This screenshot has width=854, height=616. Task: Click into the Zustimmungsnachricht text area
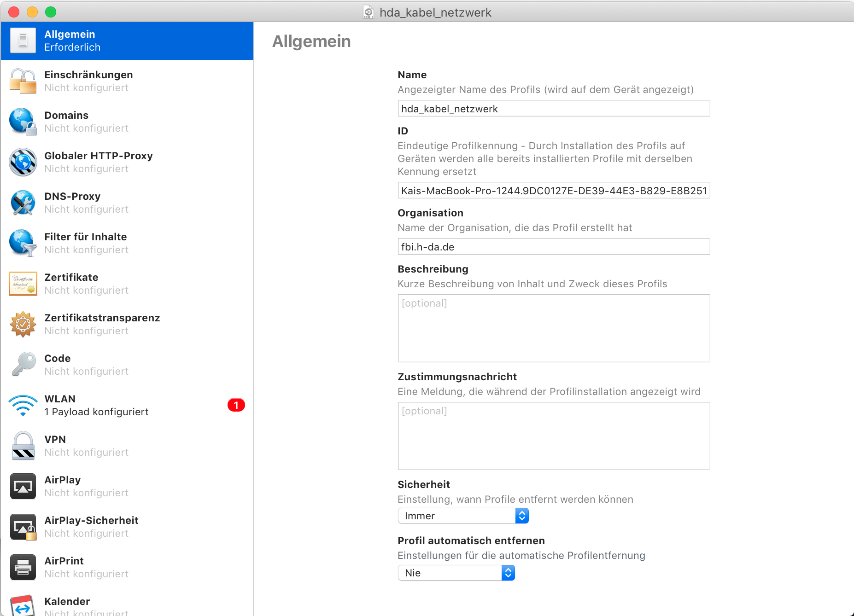(x=553, y=436)
